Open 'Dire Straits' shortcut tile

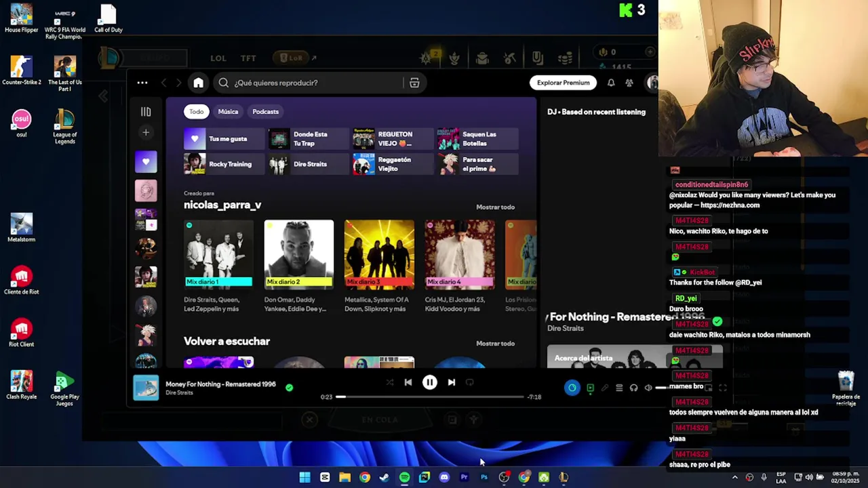coord(309,164)
